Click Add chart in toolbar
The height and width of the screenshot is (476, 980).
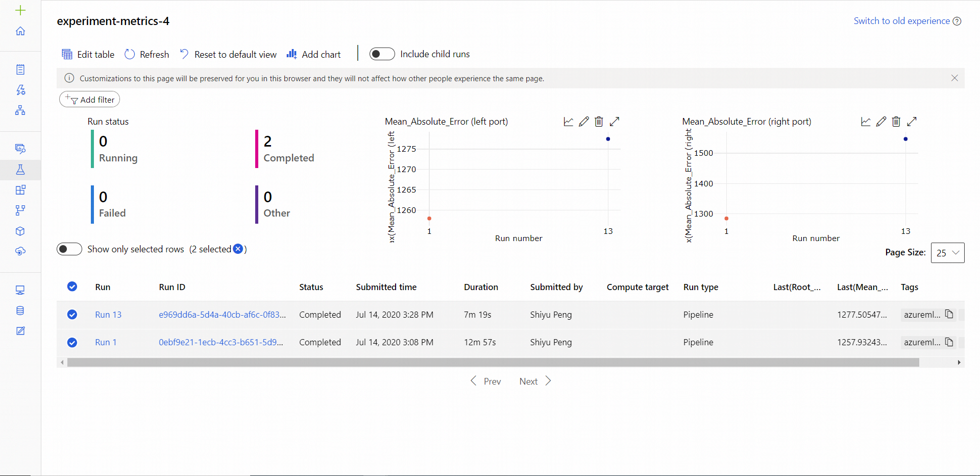(x=313, y=54)
